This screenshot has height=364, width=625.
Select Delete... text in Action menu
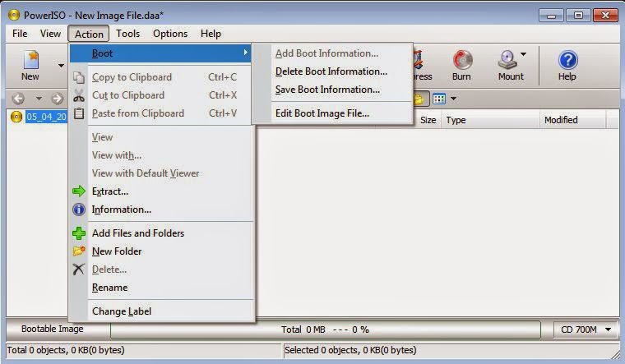tap(109, 270)
